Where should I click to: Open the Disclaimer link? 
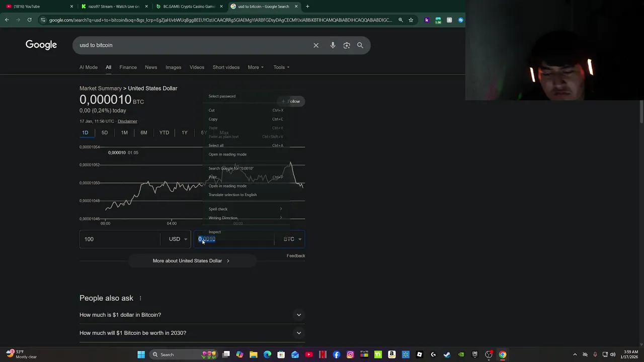[x=127, y=121]
